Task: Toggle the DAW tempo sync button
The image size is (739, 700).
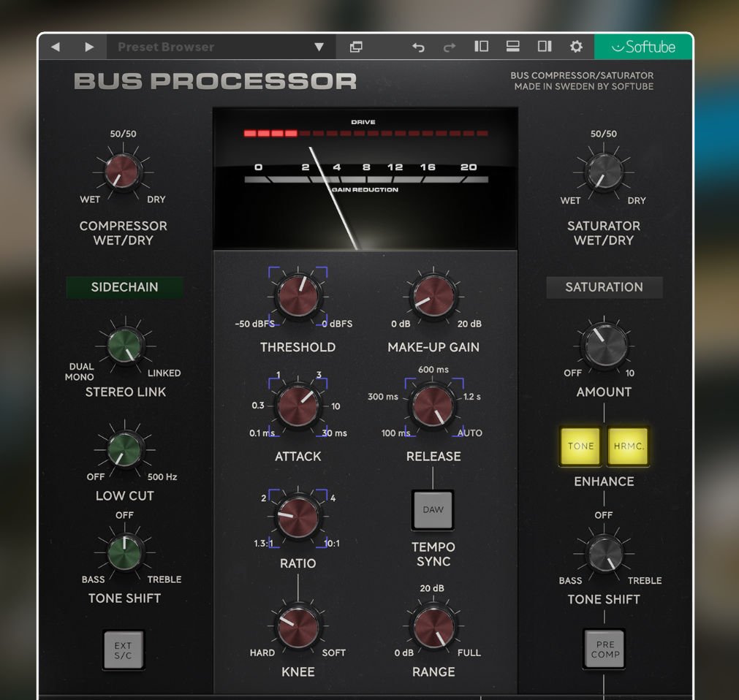Action: click(x=433, y=510)
